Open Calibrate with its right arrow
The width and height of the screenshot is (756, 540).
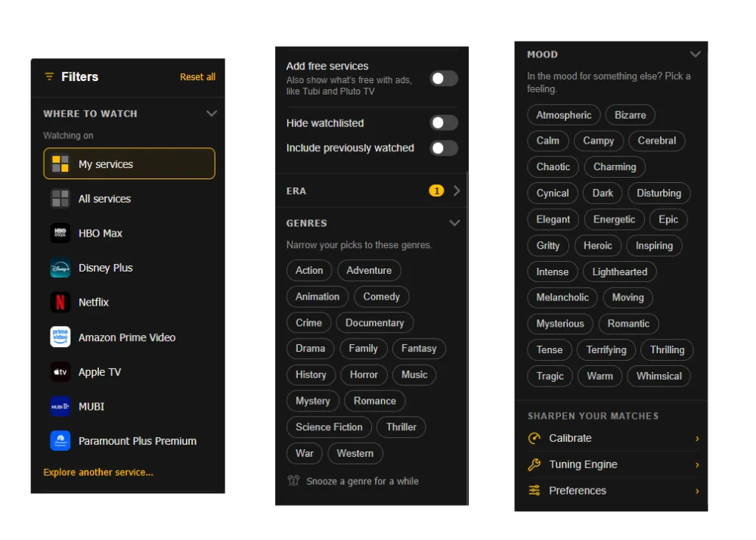697,438
